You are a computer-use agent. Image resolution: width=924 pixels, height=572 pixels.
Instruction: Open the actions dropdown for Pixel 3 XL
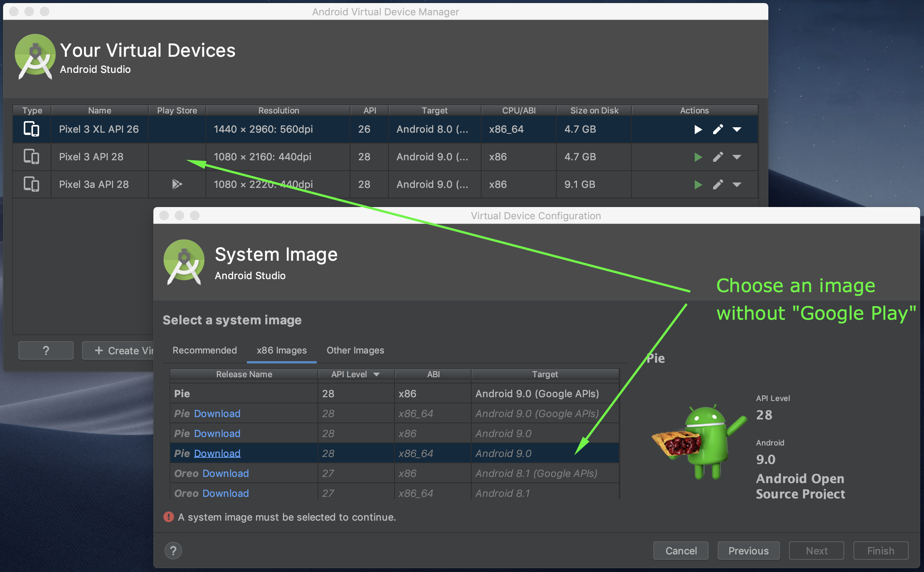[737, 130]
